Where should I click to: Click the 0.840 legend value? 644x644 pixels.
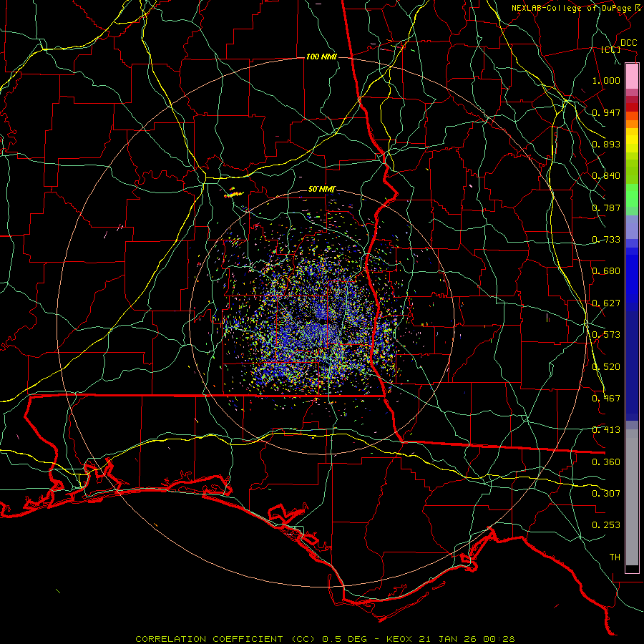(x=606, y=176)
